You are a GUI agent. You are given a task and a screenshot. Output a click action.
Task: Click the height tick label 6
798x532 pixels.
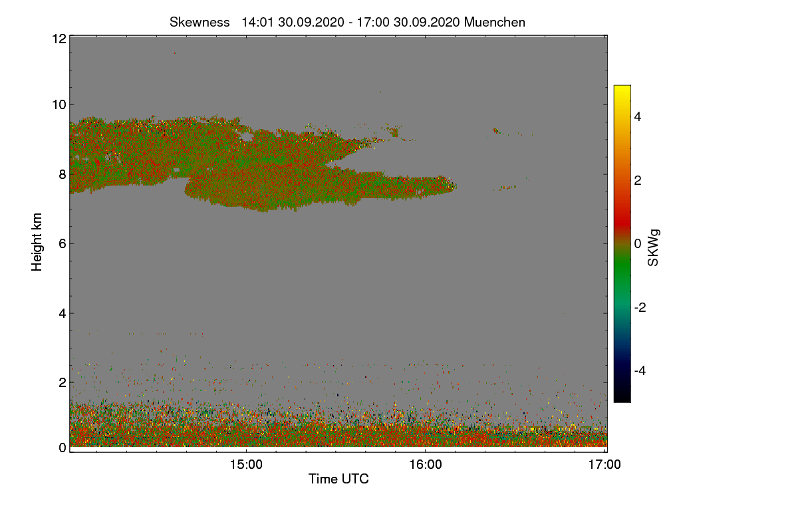[x=63, y=244]
